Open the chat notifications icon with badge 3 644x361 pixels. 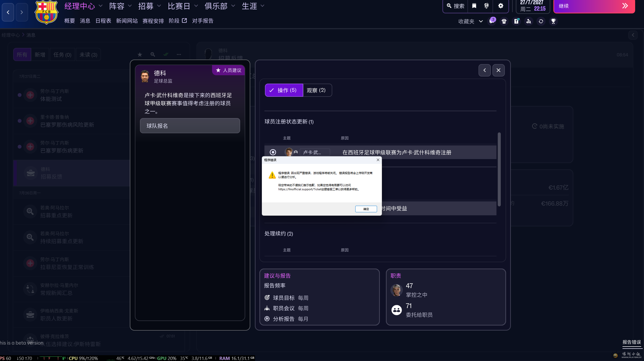click(491, 21)
